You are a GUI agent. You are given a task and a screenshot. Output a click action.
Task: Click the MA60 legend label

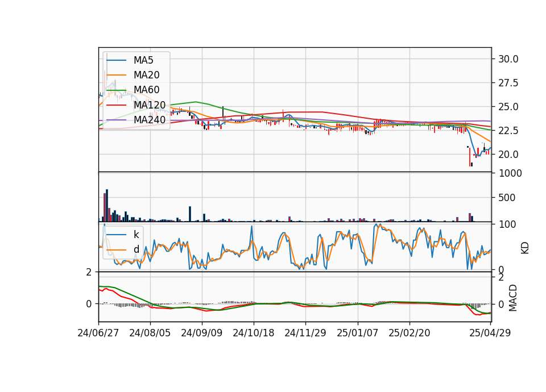[x=146, y=90]
